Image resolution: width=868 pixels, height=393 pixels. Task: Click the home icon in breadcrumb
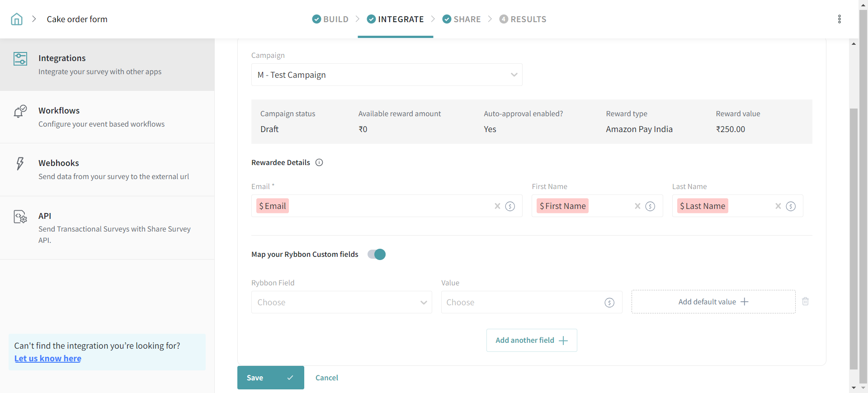coord(17,19)
